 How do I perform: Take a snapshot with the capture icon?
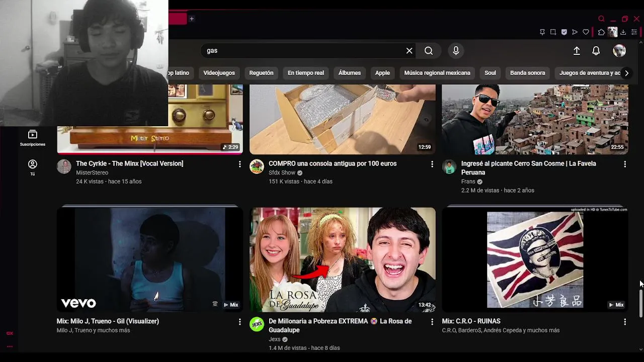click(x=553, y=32)
